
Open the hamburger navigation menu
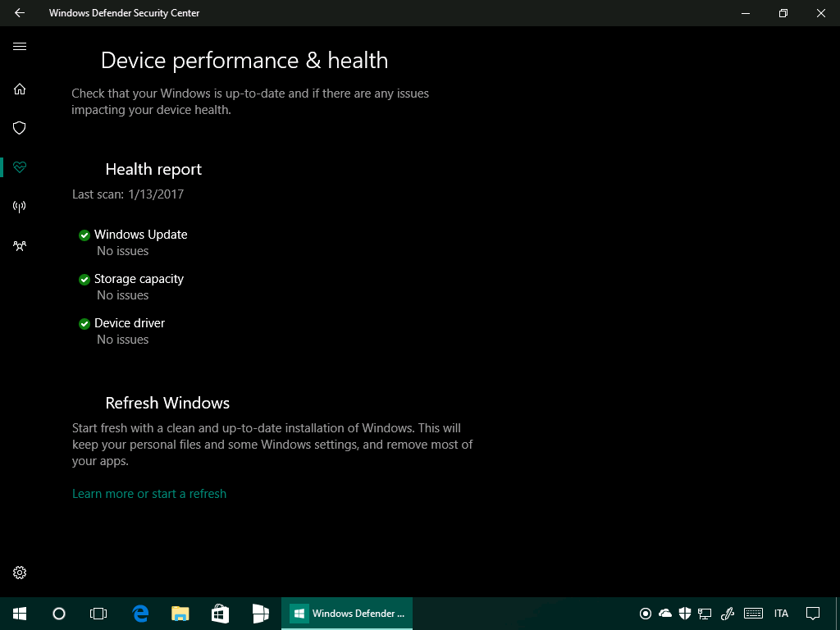20,46
